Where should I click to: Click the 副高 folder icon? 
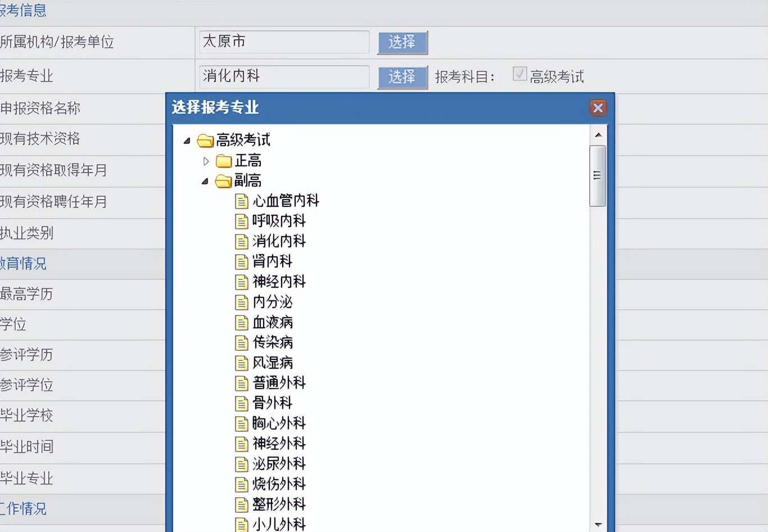point(224,181)
